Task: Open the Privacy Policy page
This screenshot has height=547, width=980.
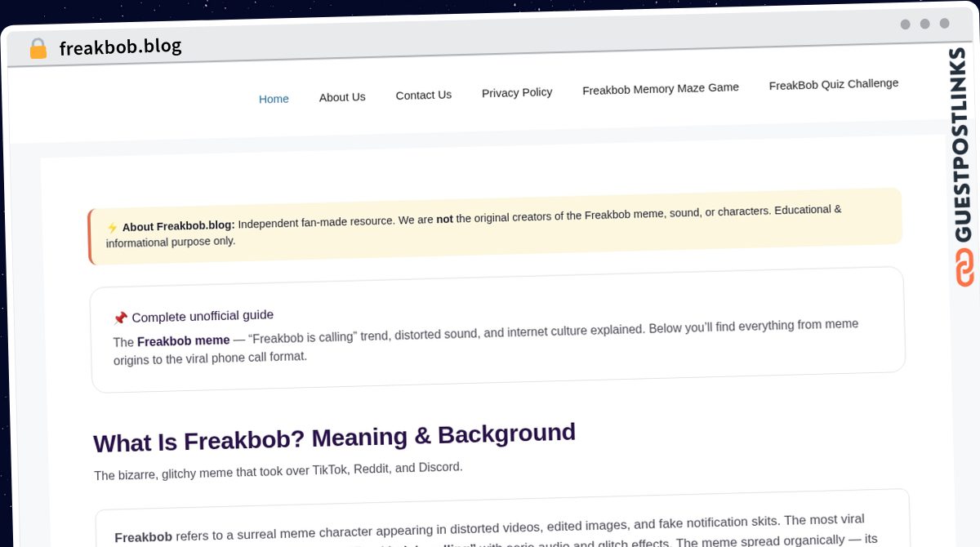Action: [x=517, y=92]
